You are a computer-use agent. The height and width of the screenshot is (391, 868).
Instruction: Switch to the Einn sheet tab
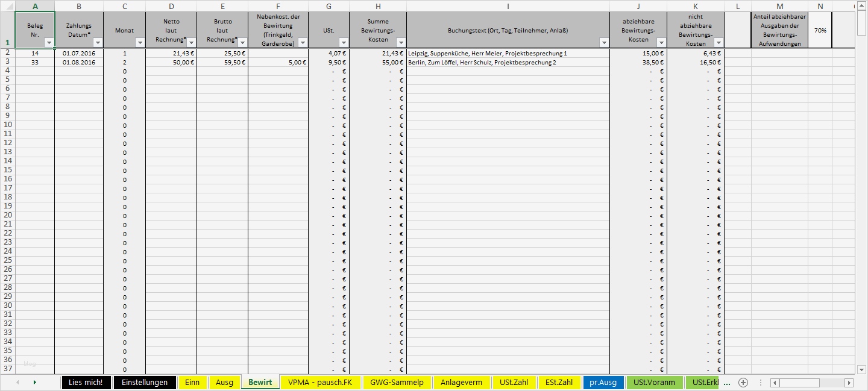coord(192,382)
